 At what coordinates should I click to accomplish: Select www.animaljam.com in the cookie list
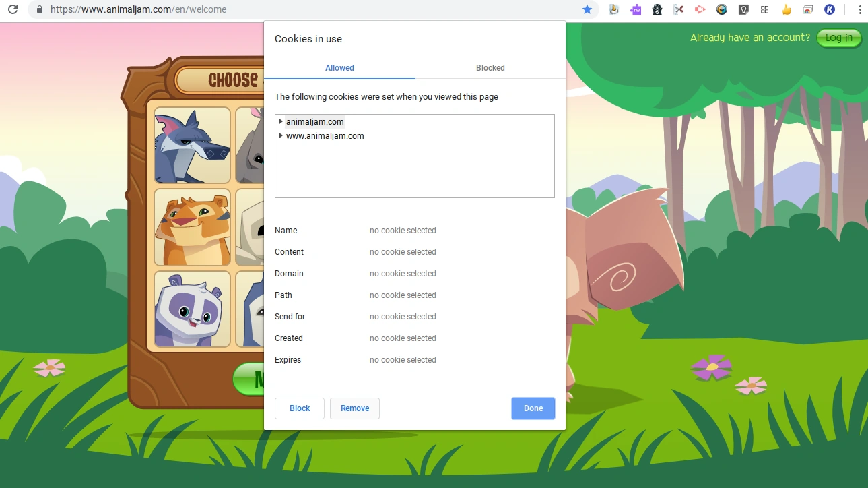tap(325, 136)
